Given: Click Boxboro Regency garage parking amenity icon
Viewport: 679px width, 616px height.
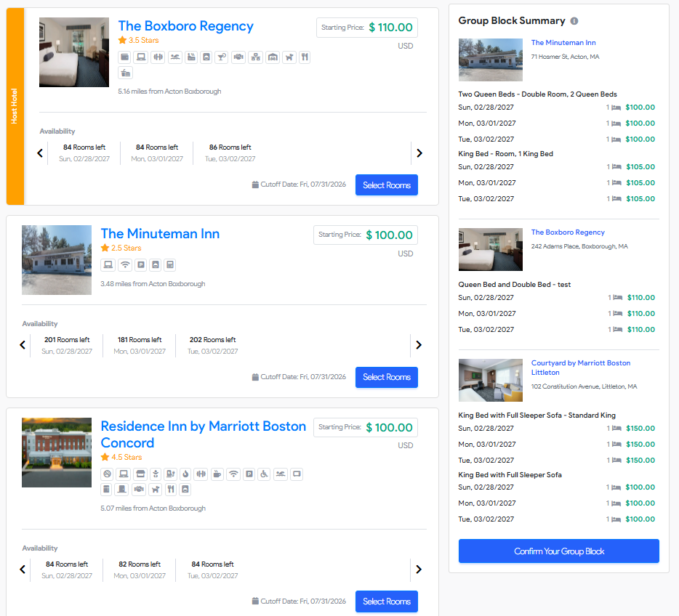Looking at the screenshot, I should 273,57.
